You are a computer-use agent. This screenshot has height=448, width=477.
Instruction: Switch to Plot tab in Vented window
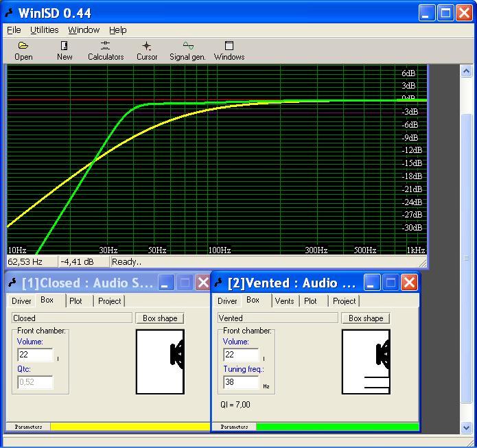[x=310, y=301]
